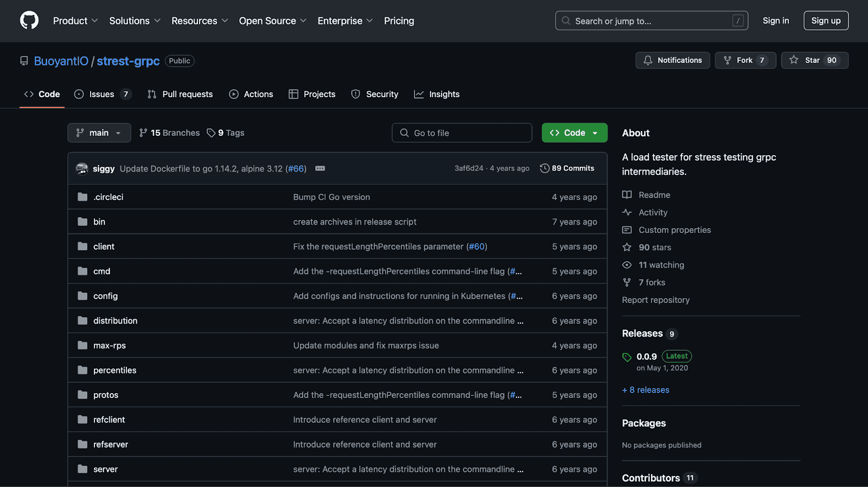Click the folder icon for cmd
The image size is (868, 487).
click(x=82, y=271)
